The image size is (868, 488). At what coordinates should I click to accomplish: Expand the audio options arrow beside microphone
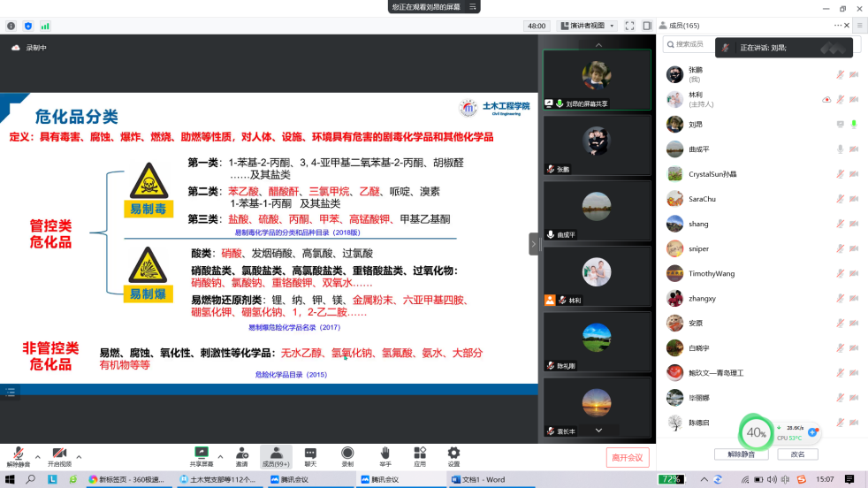38,456
